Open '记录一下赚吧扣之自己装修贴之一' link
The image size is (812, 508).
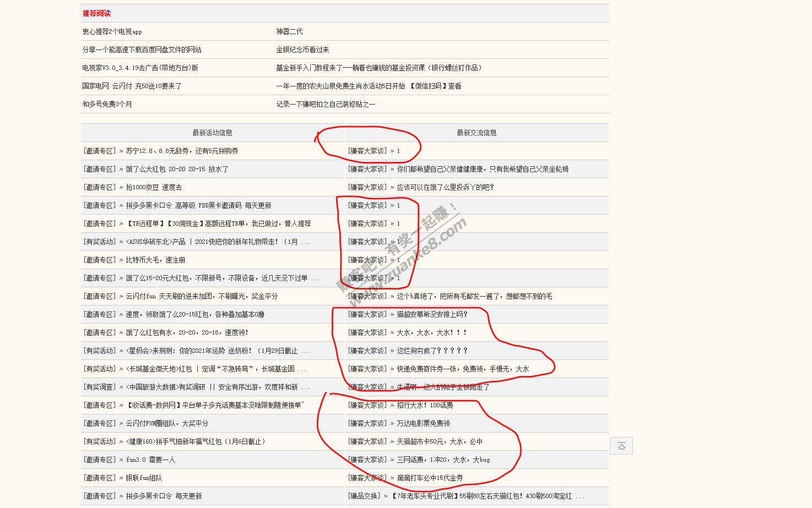click(x=326, y=105)
